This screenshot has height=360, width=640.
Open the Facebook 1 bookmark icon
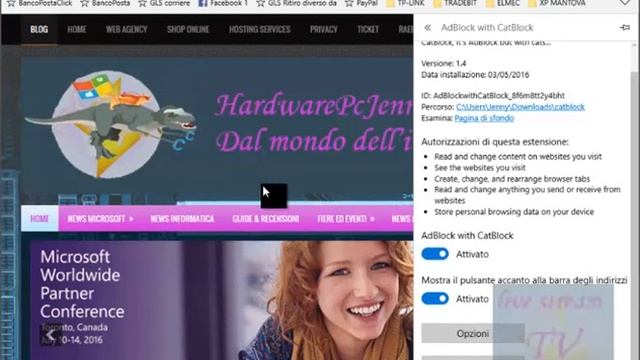[203, 4]
